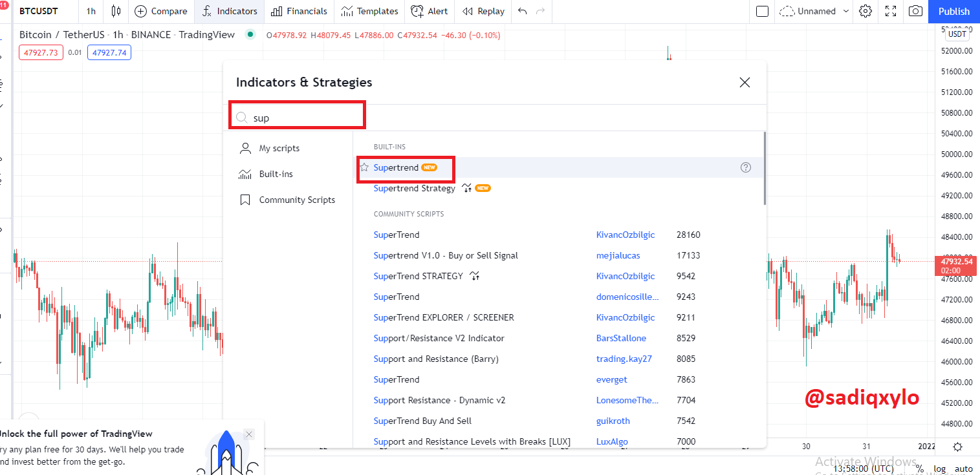Open chart settings gear in top toolbar

click(866, 11)
